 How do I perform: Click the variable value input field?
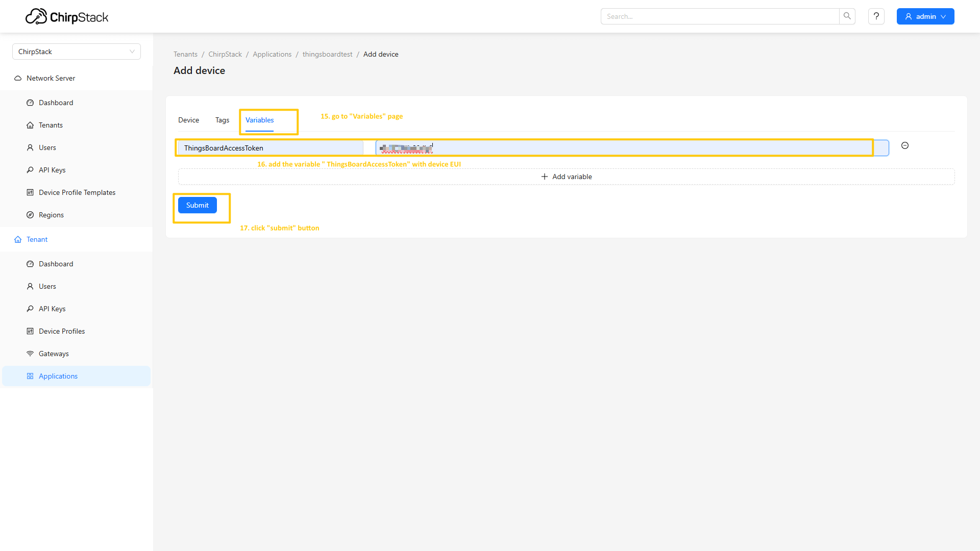click(x=632, y=148)
